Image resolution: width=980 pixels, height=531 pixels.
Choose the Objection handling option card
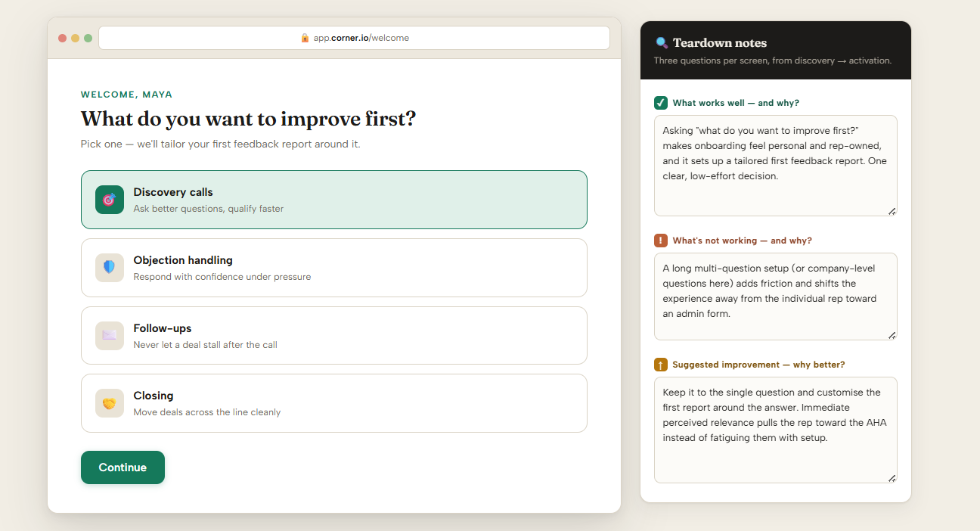[x=333, y=268]
